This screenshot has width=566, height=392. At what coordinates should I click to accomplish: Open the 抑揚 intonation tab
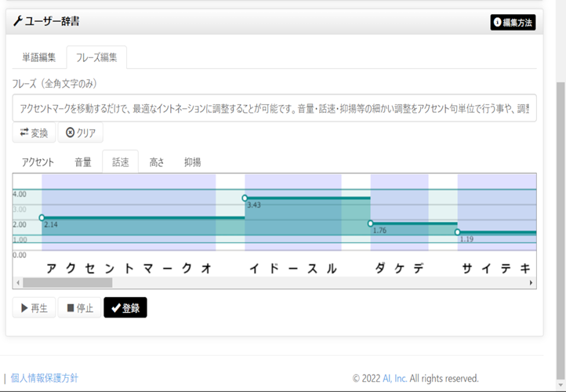pos(192,162)
